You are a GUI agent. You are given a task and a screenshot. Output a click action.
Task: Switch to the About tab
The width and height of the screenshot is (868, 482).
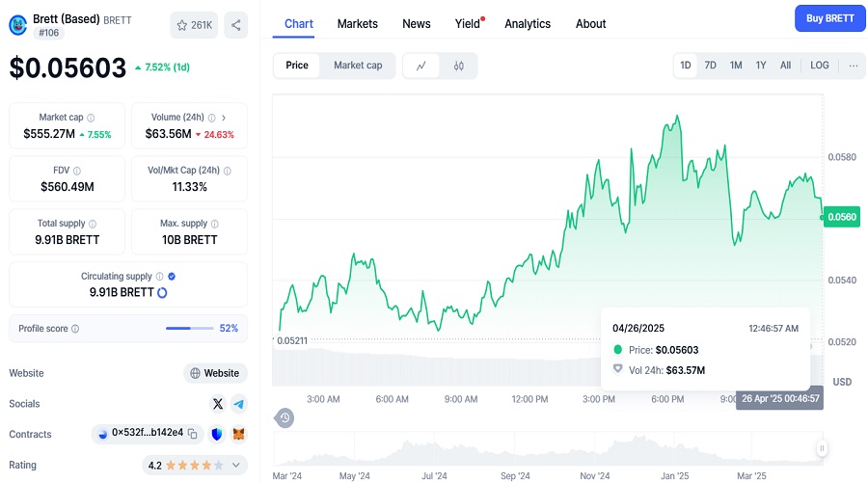click(590, 24)
